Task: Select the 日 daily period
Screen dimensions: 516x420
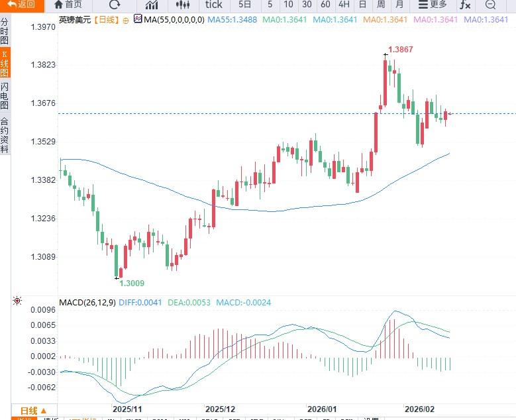Action: click(x=362, y=5)
